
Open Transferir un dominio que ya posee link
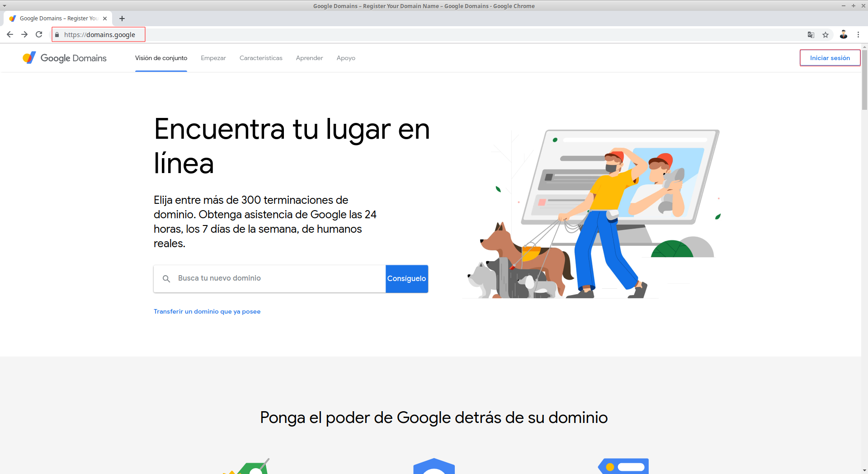click(207, 311)
